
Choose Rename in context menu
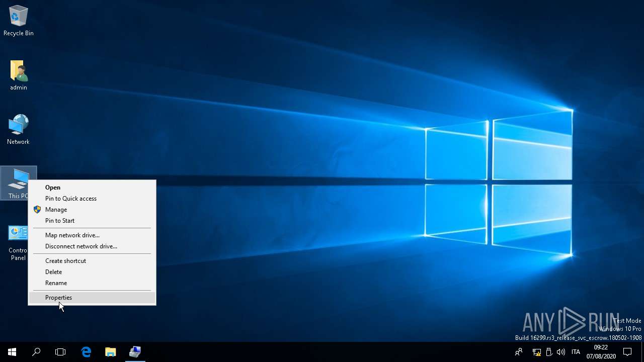point(92,283)
